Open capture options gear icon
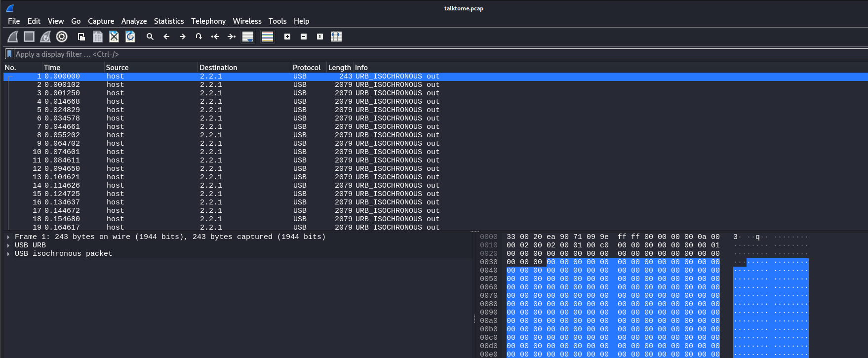The height and width of the screenshot is (358, 868). click(x=62, y=37)
